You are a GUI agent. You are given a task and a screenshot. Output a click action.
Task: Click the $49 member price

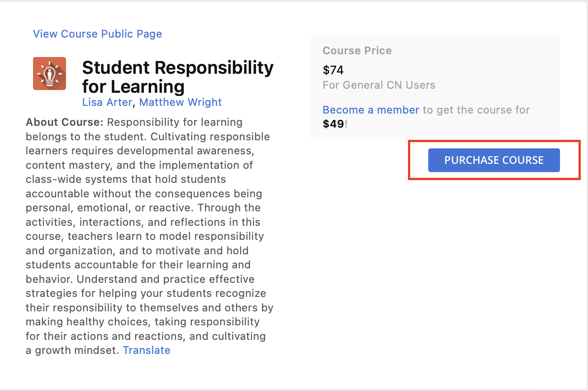click(x=333, y=124)
